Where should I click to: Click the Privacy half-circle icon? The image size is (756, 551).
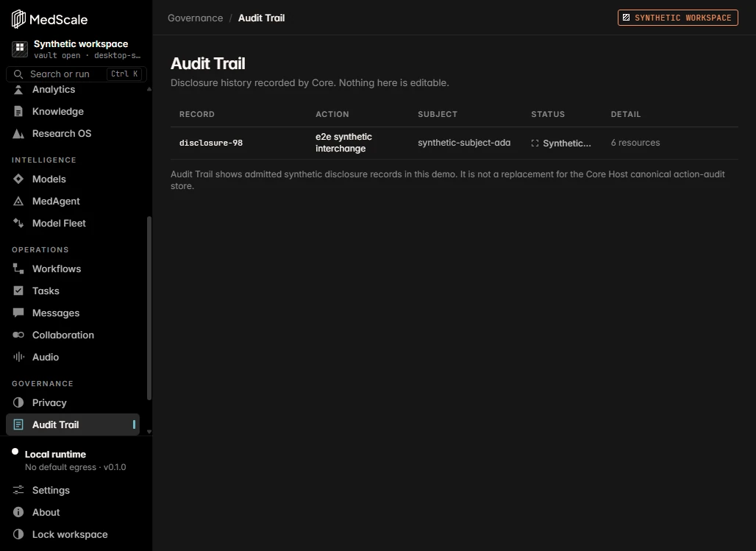tap(18, 402)
